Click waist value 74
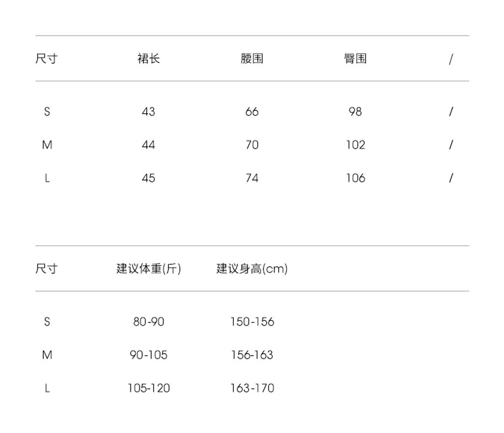This screenshot has width=504, height=433. click(252, 178)
